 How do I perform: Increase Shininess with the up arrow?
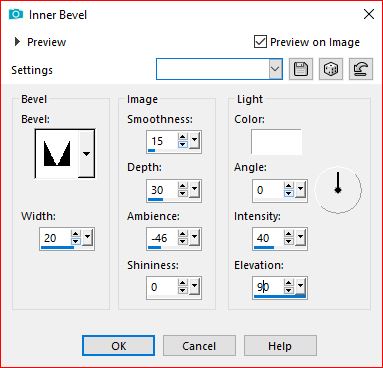click(x=183, y=283)
